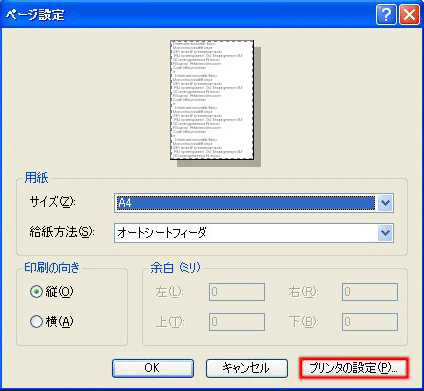Open the サイズ dropdown arrow

tap(385, 203)
